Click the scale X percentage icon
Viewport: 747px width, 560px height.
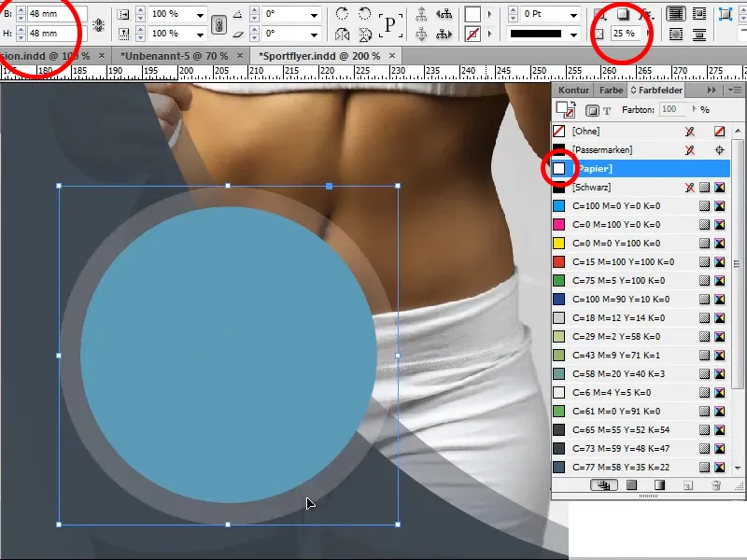[123, 15]
